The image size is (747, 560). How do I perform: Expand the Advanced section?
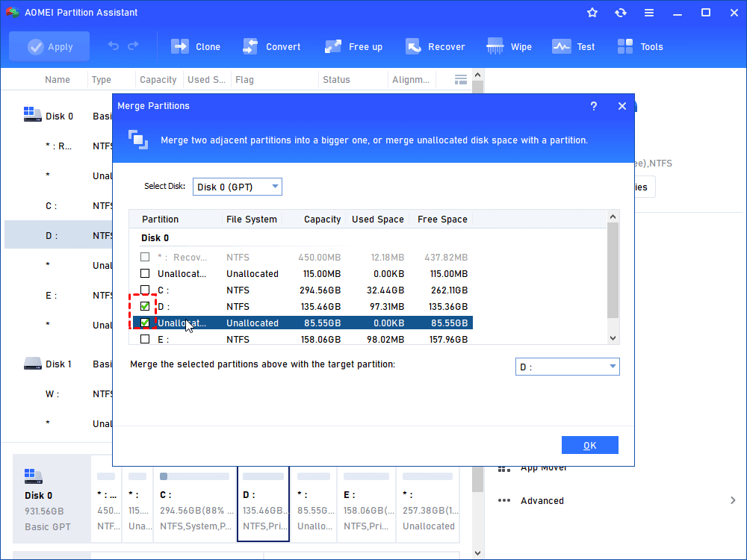(x=542, y=500)
